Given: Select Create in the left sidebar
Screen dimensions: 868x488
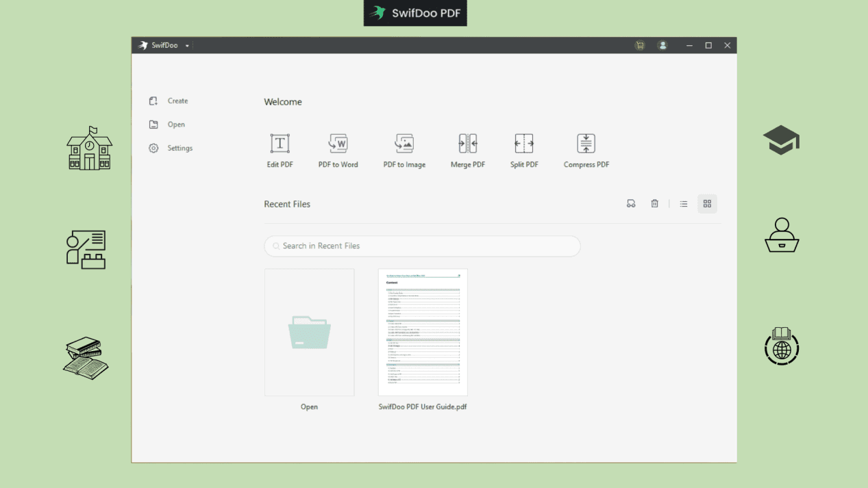Looking at the screenshot, I should [177, 101].
